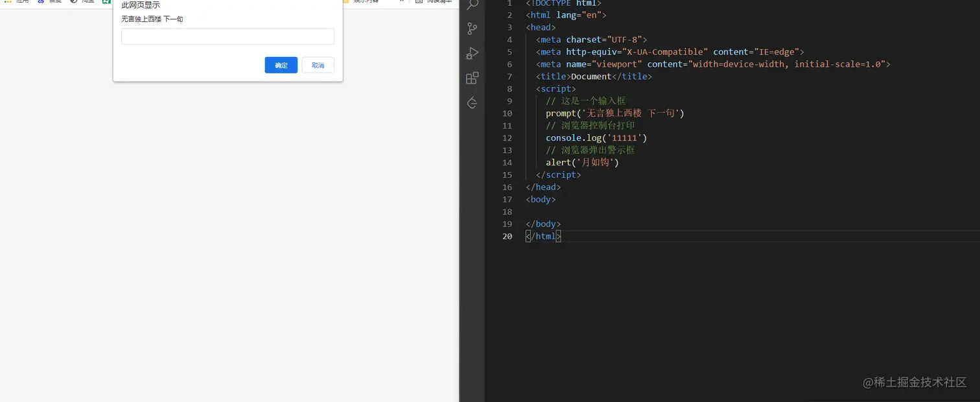The width and height of the screenshot is (980, 402).
Task: Click the <html lang="en"> code line
Action: [566, 15]
